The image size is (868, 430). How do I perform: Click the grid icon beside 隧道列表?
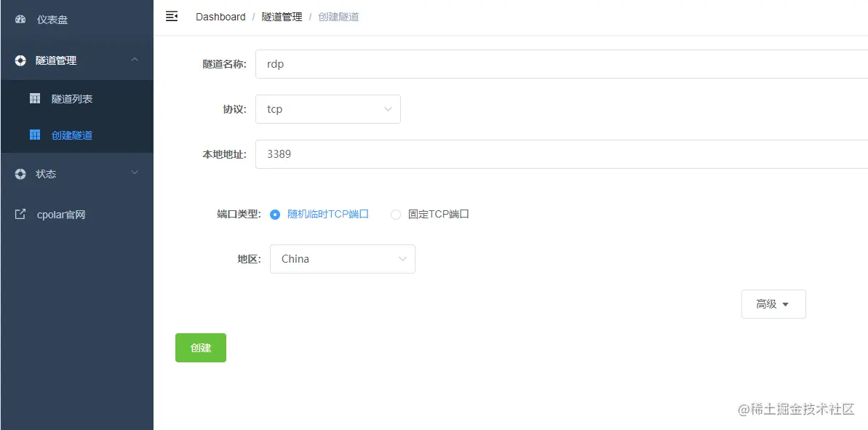tap(35, 98)
